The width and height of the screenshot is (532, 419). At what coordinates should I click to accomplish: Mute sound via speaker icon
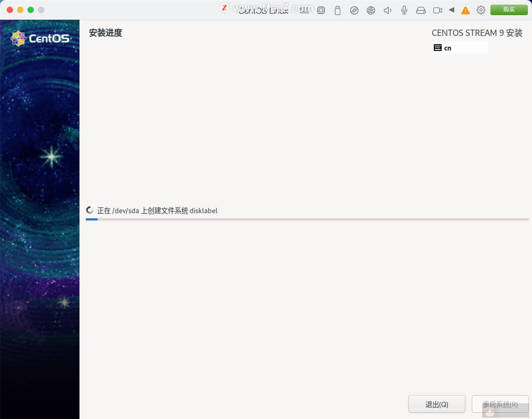click(387, 11)
